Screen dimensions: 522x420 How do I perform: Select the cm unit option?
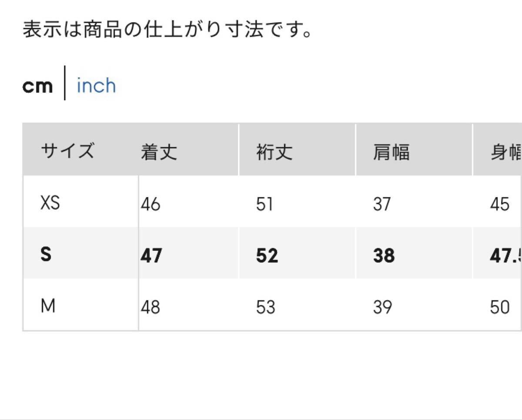pos(37,86)
